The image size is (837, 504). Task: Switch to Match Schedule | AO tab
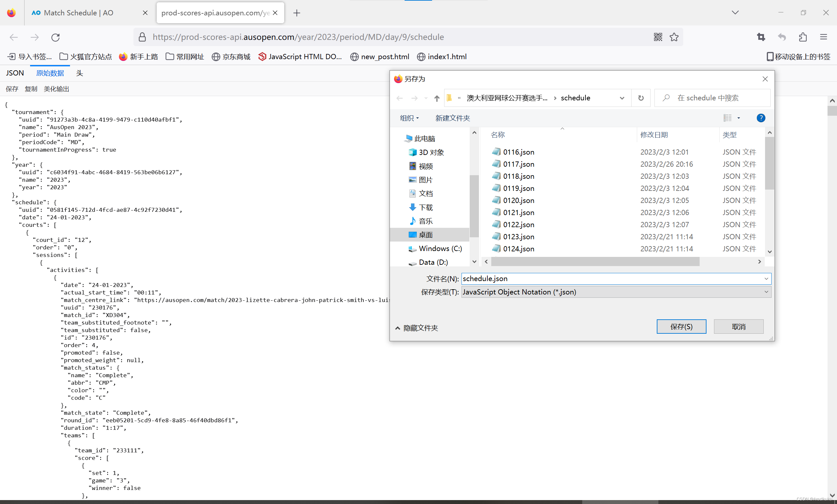coord(78,12)
